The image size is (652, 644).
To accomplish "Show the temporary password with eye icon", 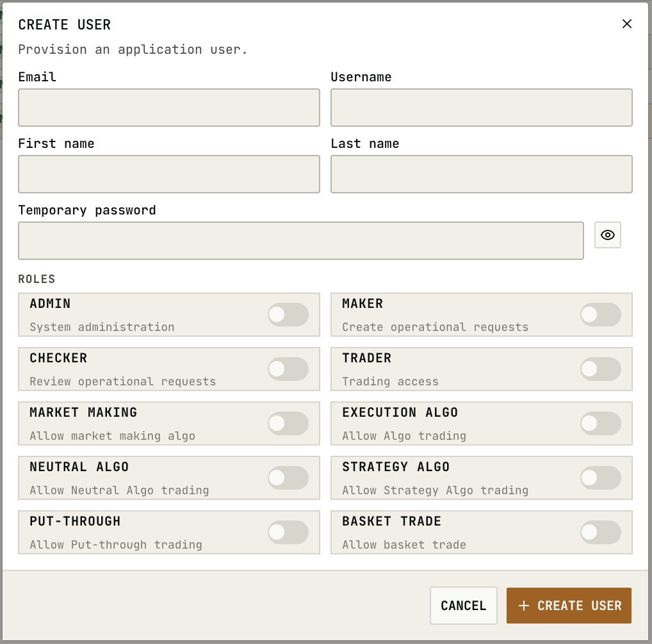I will [x=608, y=235].
